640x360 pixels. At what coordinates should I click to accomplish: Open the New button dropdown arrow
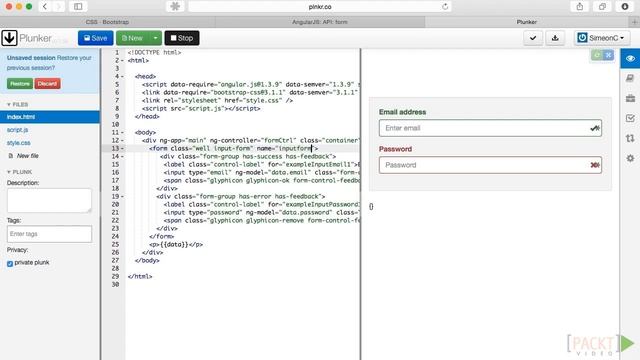[156, 38]
